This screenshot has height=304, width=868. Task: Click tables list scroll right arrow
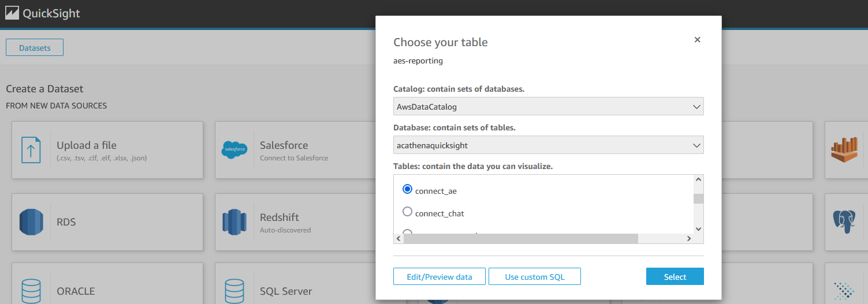tap(688, 239)
